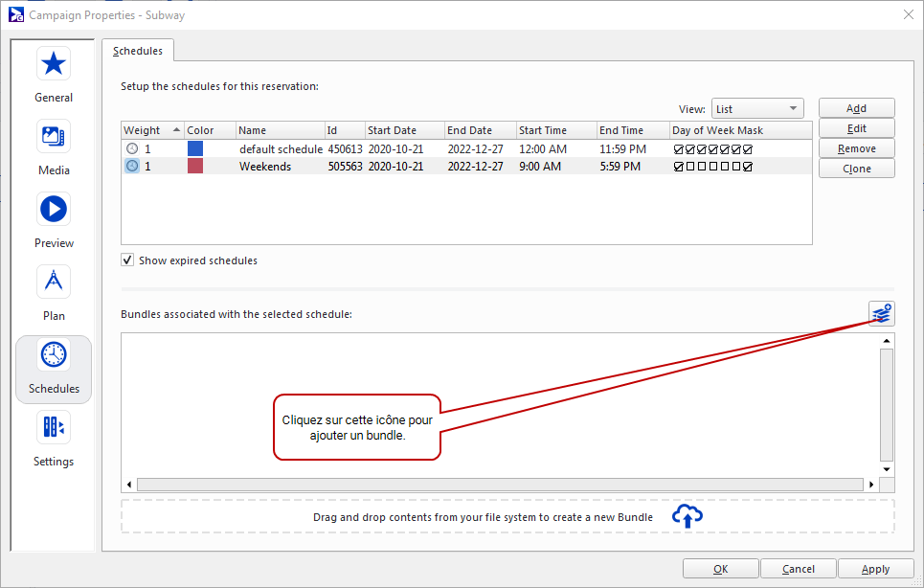Open the Media section icon

54,136
